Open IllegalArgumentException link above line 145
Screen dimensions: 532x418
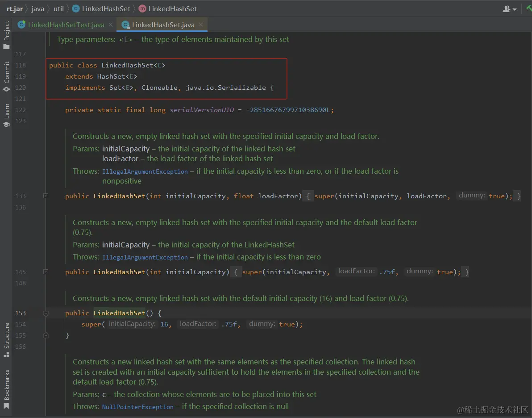145,257
